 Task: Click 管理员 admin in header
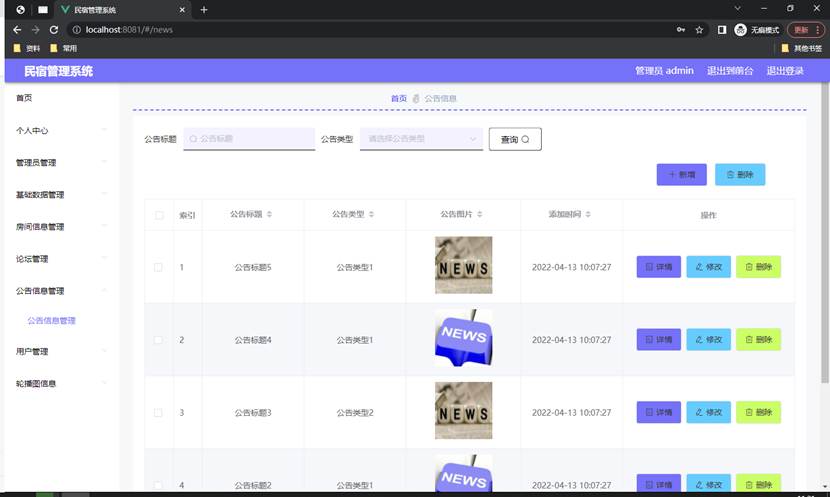click(x=664, y=70)
